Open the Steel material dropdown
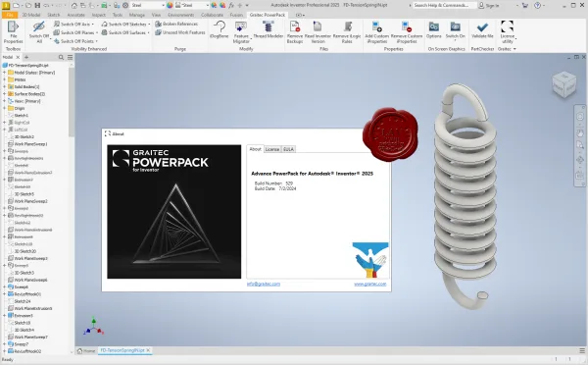 (x=163, y=5)
